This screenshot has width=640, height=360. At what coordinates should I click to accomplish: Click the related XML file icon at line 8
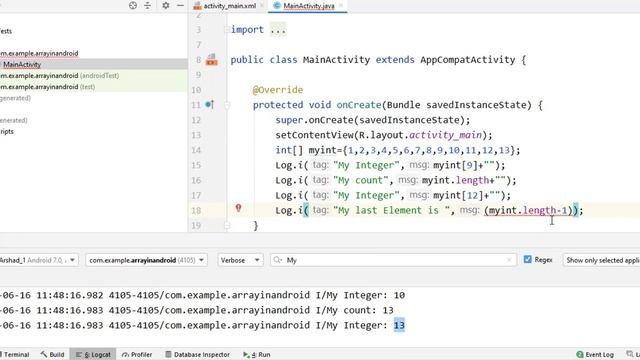pos(211,60)
